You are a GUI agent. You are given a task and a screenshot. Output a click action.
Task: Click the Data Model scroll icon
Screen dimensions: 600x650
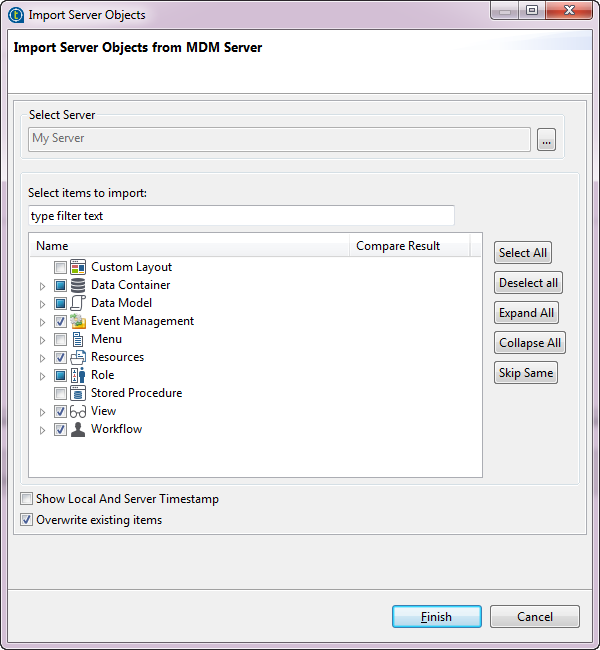78,303
